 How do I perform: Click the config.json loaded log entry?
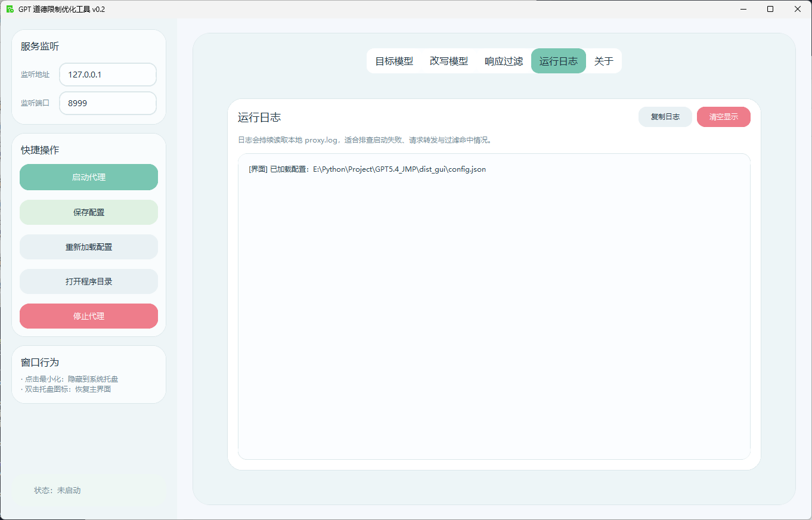tap(367, 169)
